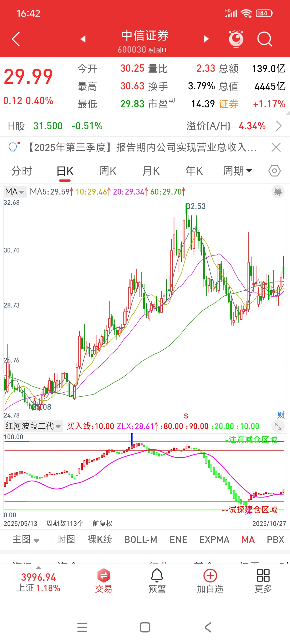The height and width of the screenshot is (644, 290).
Task: Tap the 前复权 adjustment label
Action: tap(102, 524)
